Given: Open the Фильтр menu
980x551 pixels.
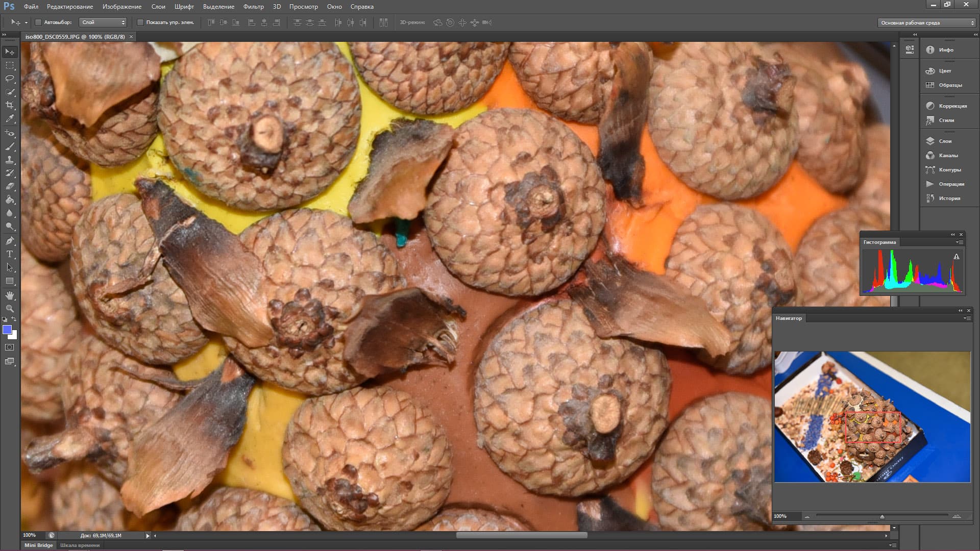Looking at the screenshot, I should click(x=253, y=7).
